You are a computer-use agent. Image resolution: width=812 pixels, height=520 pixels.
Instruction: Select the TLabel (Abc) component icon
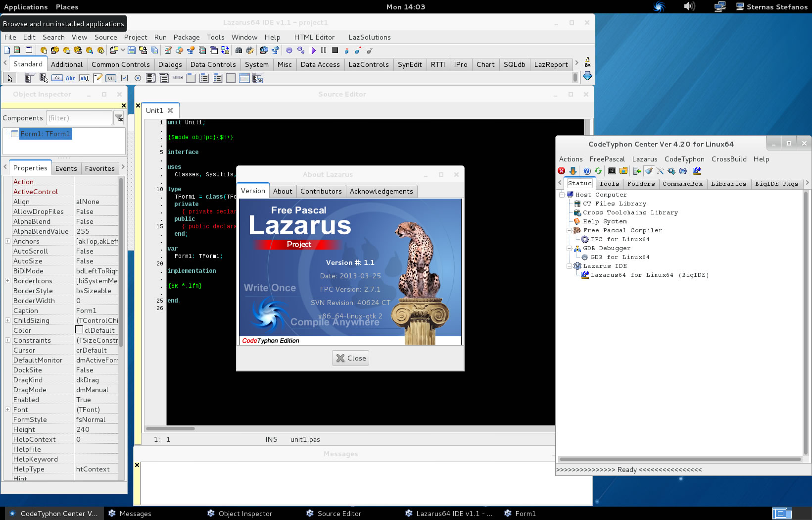click(x=70, y=78)
